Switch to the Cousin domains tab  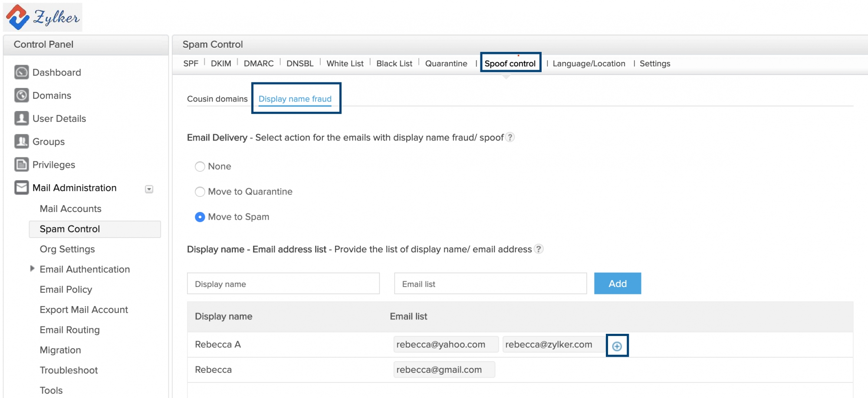click(x=217, y=99)
